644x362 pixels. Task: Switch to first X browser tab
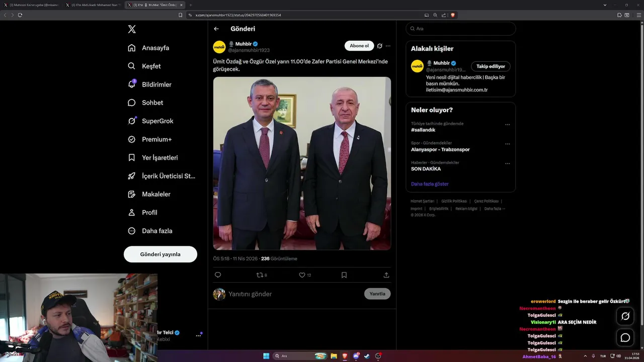point(31,5)
